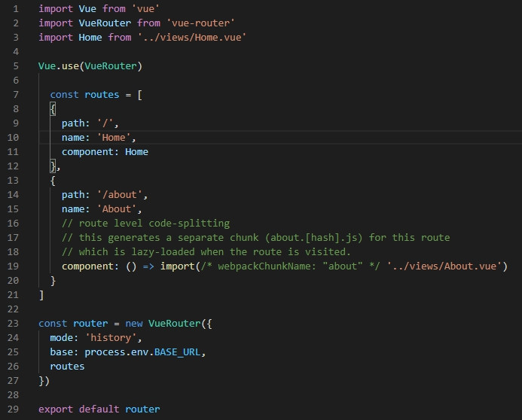
Task: Click 'new VueRouter' on line 23
Action: [163, 323]
